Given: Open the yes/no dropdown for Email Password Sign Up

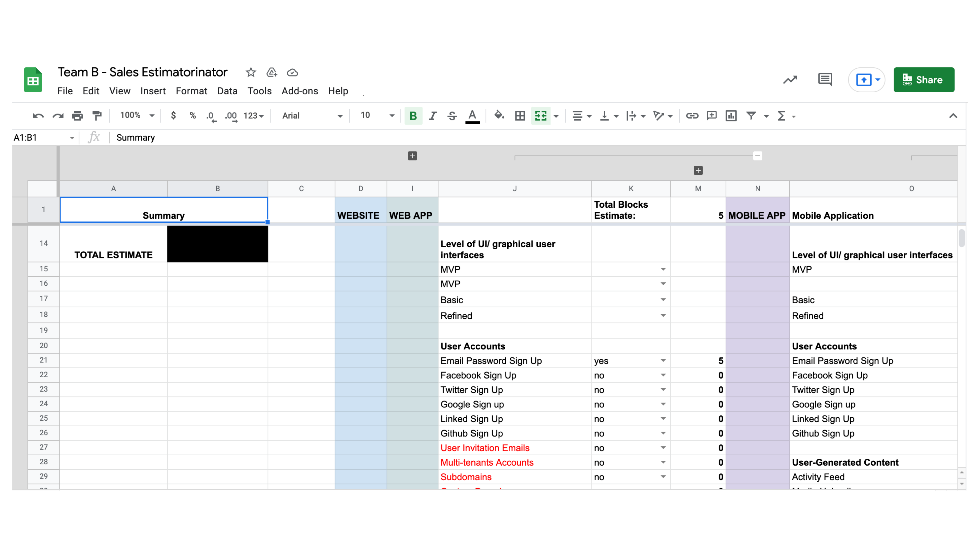Looking at the screenshot, I should click(663, 360).
